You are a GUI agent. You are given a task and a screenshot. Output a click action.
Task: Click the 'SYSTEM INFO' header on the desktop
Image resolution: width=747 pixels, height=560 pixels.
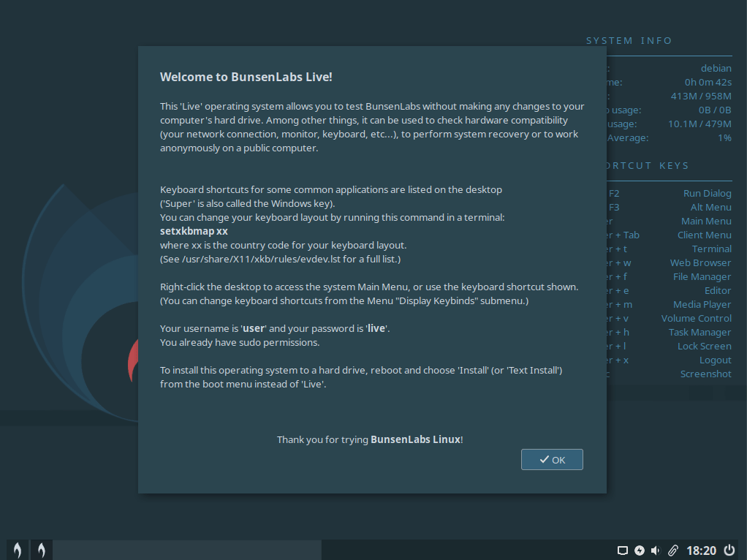629,41
